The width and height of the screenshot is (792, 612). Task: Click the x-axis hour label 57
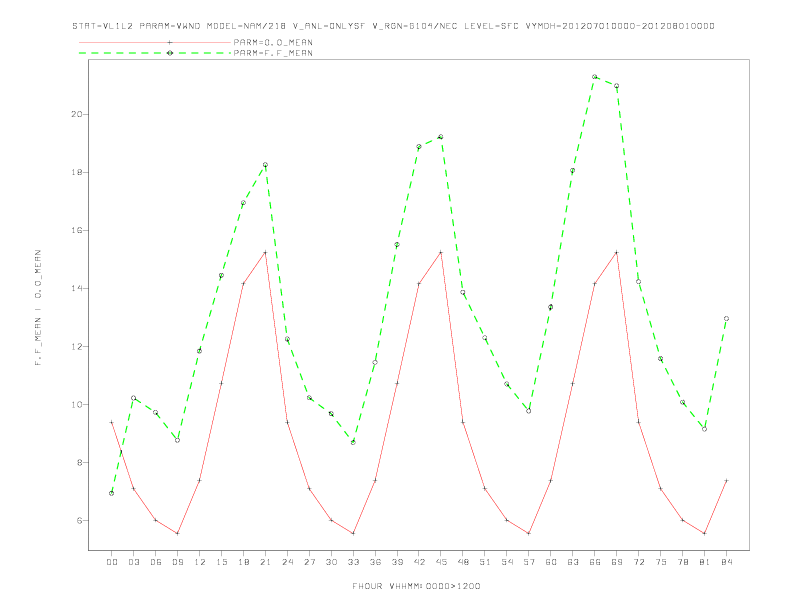click(x=529, y=562)
